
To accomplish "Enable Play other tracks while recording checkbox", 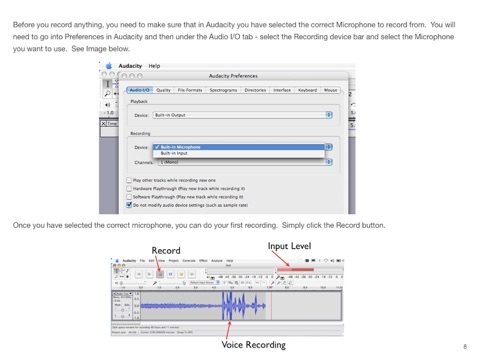I will [x=129, y=180].
